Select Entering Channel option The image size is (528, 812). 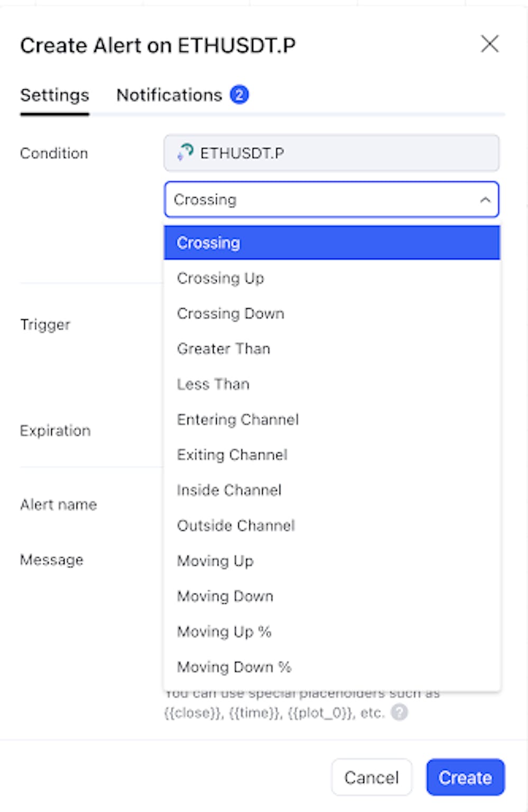pos(238,419)
